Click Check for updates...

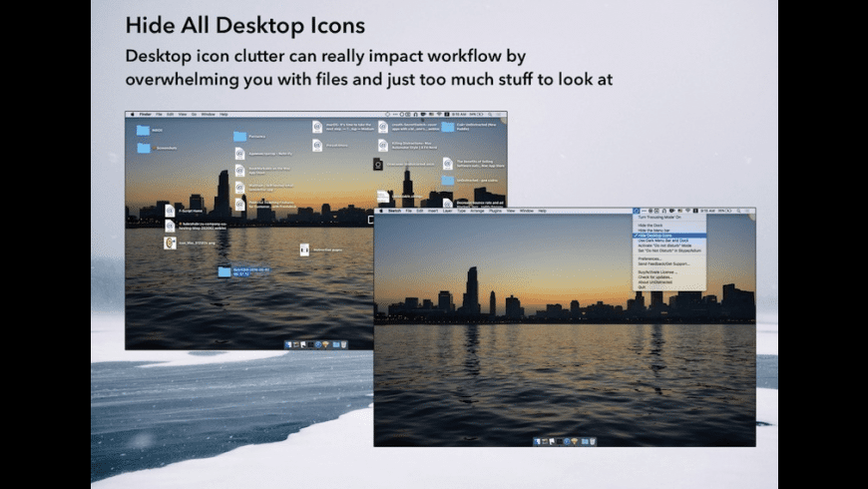pos(654,275)
